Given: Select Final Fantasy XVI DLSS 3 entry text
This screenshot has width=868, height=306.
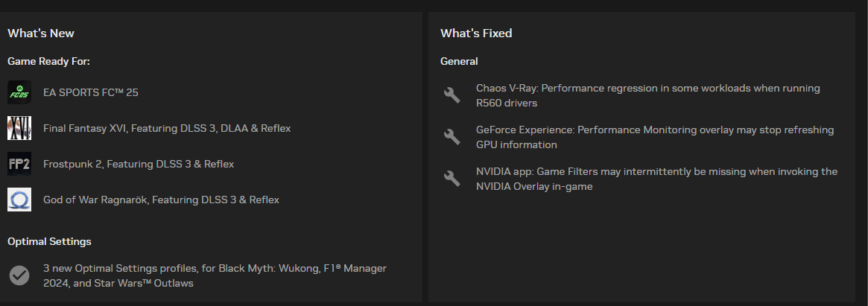Looking at the screenshot, I should pyautogui.click(x=167, y=128).
